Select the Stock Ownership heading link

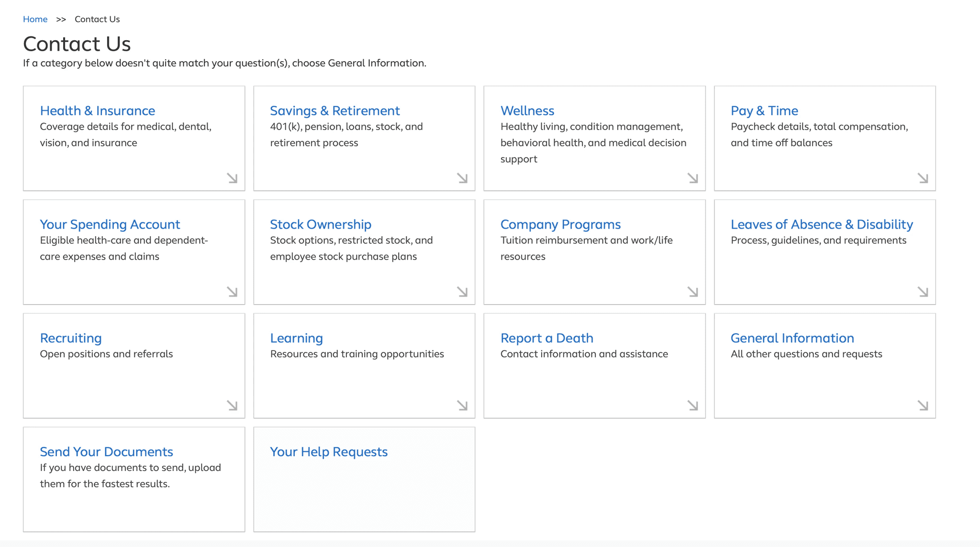320,224
